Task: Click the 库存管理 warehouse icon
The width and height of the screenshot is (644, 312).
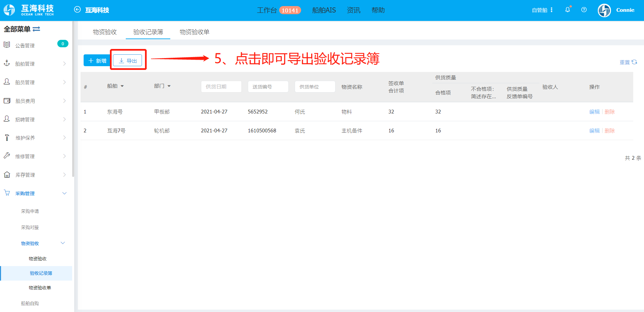Action: (7, 175)
